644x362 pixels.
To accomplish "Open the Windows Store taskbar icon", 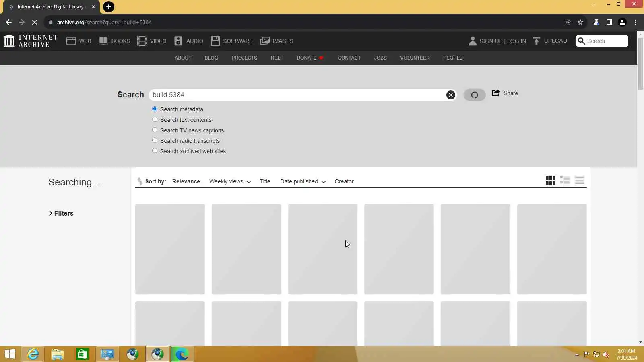I will tap(83, 354).
